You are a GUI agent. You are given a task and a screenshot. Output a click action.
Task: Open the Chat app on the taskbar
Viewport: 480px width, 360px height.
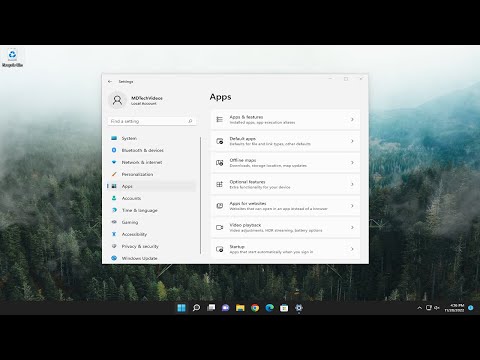coord(226,308)
